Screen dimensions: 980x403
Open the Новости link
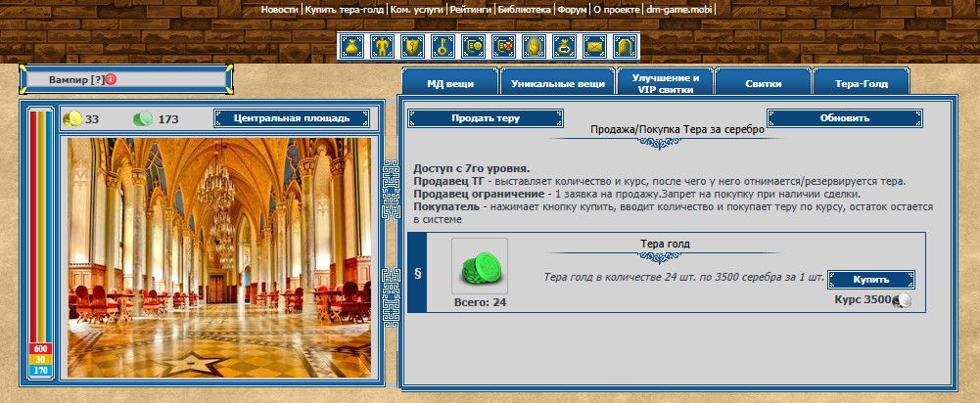tap(279, 10)
